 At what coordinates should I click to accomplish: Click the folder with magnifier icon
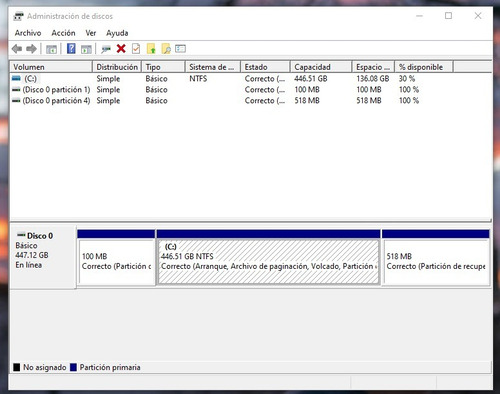(166, 49)
